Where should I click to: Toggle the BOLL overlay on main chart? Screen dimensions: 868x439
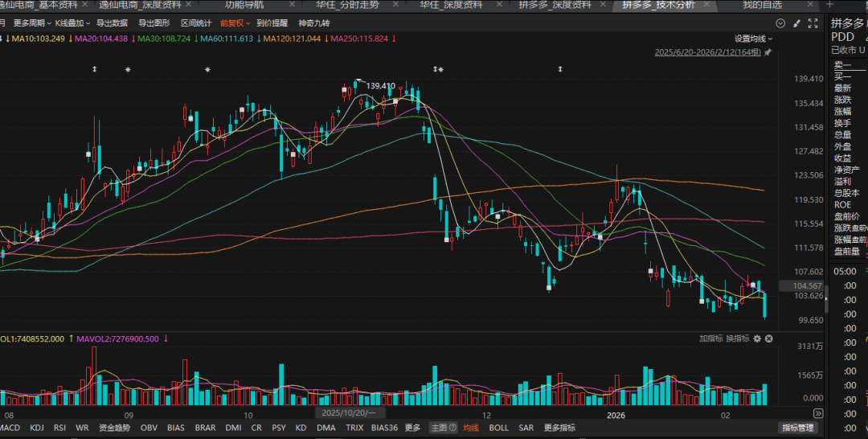click(498, 428)
